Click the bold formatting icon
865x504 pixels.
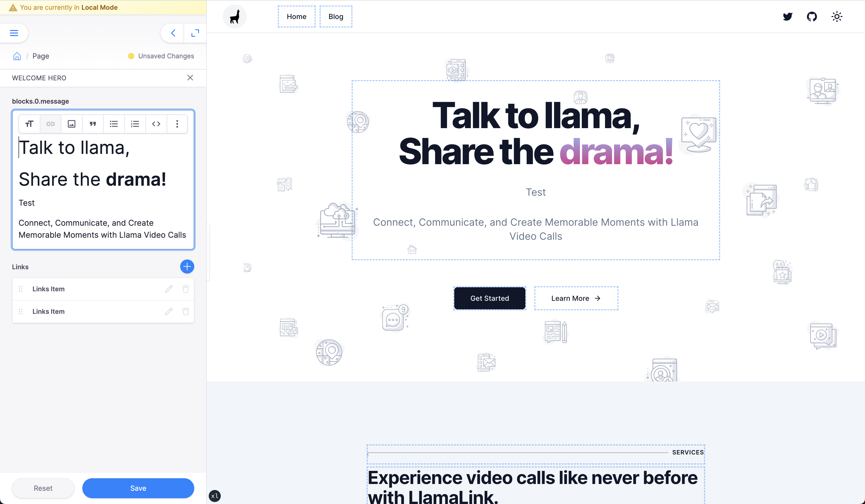pos(29,124)
